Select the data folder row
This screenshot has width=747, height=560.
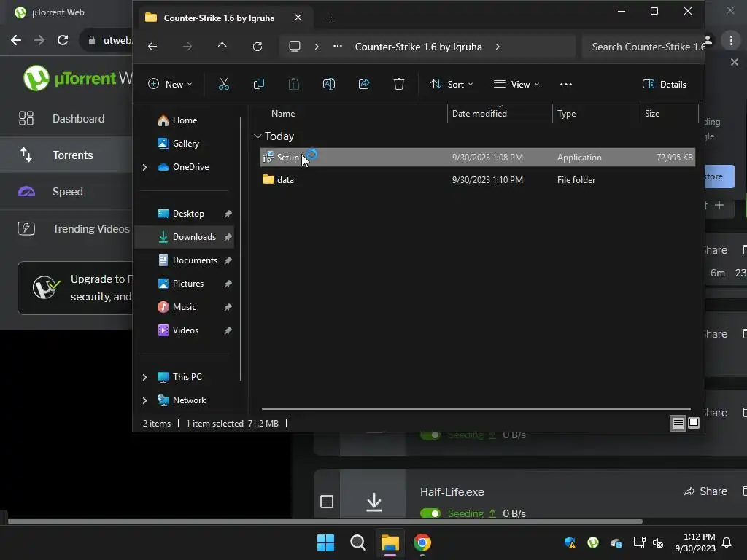point(477,180)
